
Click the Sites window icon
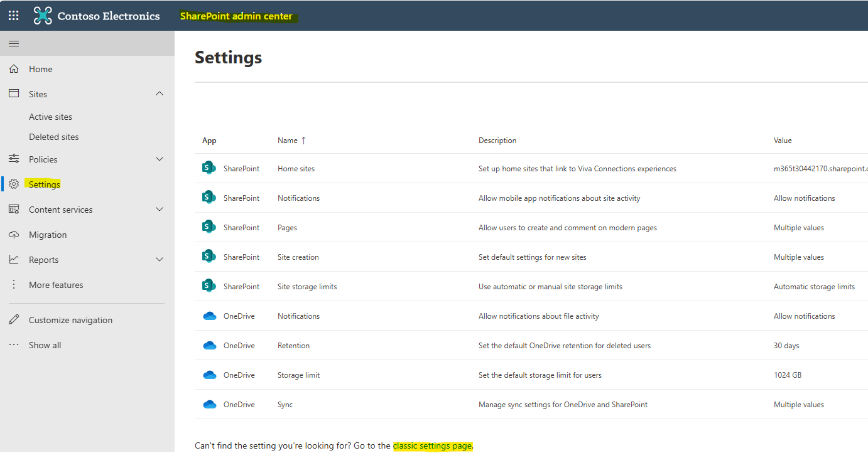pyautogui.click(x=14, y=93)
